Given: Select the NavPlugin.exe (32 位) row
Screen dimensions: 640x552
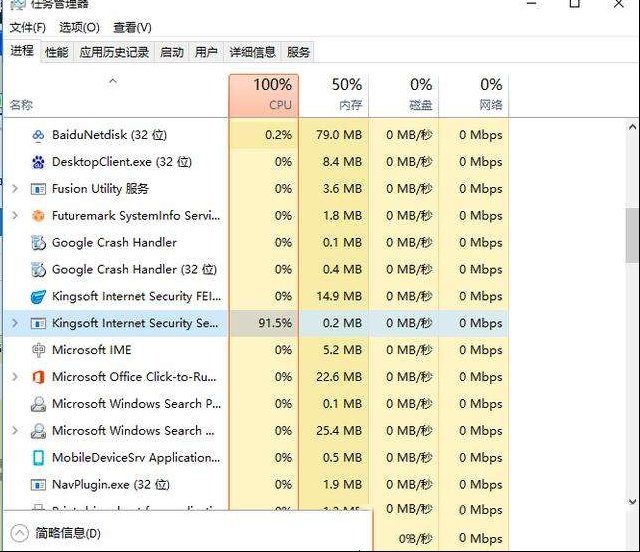Looking at the screenshot, I should point(256,485).
